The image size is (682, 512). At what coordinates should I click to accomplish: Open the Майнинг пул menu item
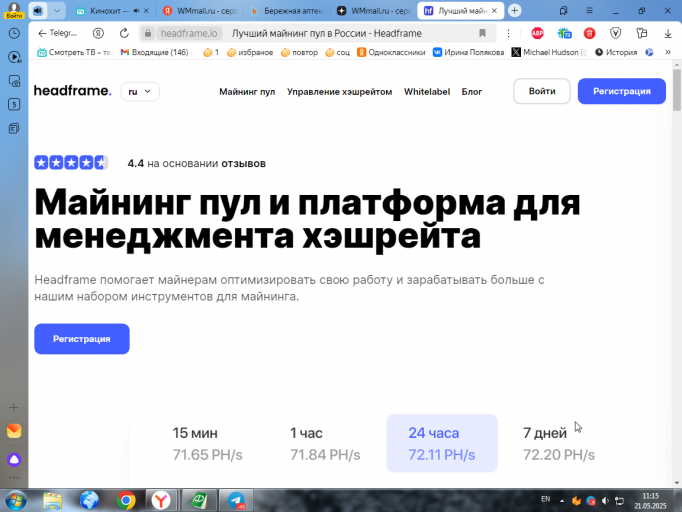(247, 92)
